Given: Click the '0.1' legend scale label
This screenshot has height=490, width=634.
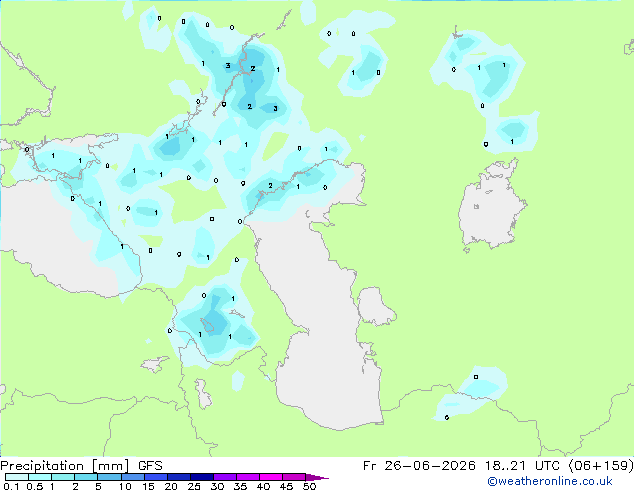Looking at the screenshot, I should point(11,486).
